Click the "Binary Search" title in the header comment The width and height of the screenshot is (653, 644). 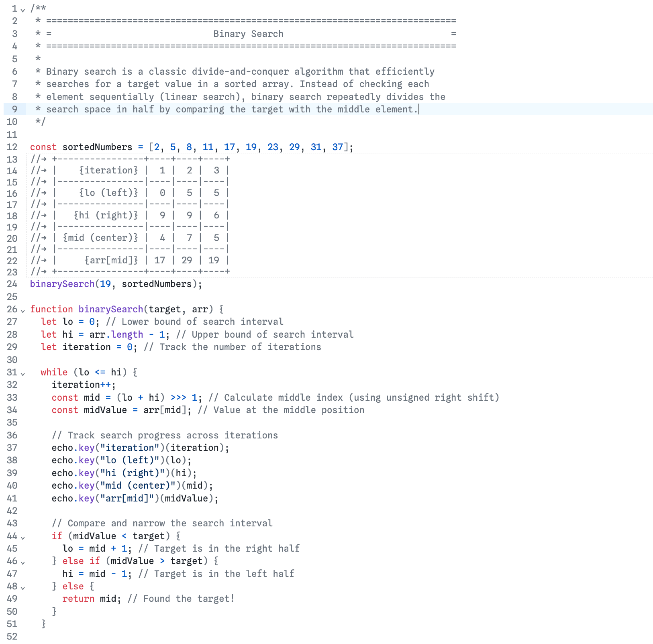pos(248,34)
